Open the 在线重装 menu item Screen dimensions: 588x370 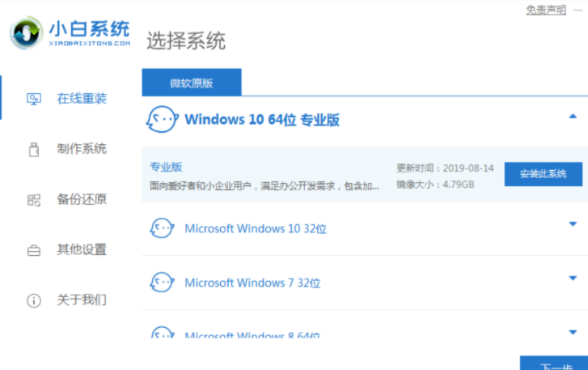tap(82, 99)
